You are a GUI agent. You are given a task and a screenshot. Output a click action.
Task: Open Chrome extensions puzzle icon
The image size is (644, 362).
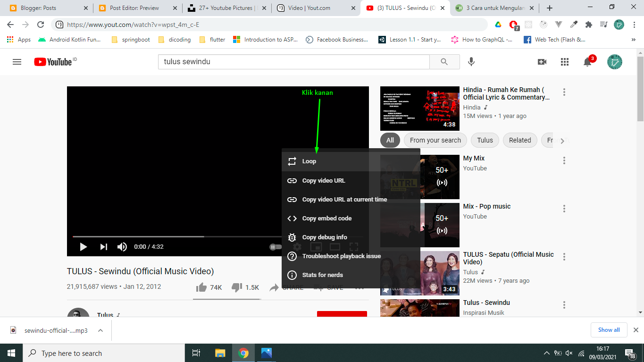(x=588, y=25)
